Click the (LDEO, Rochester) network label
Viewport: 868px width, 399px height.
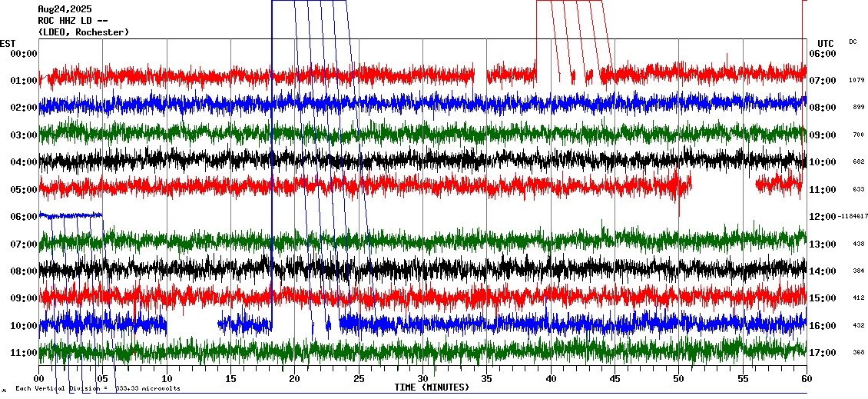click(84, 32)
